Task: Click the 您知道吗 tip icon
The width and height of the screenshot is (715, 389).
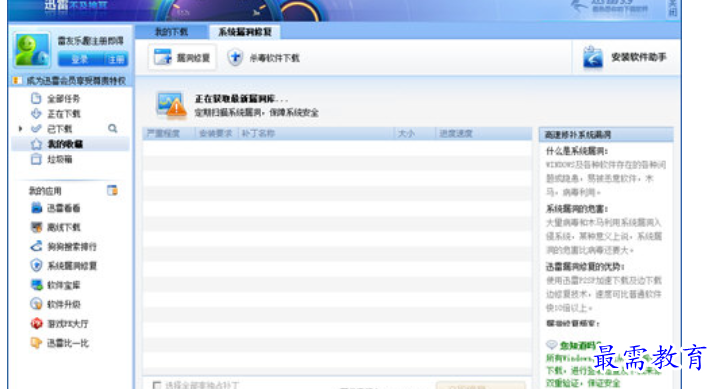Action: tap(552, 345)
